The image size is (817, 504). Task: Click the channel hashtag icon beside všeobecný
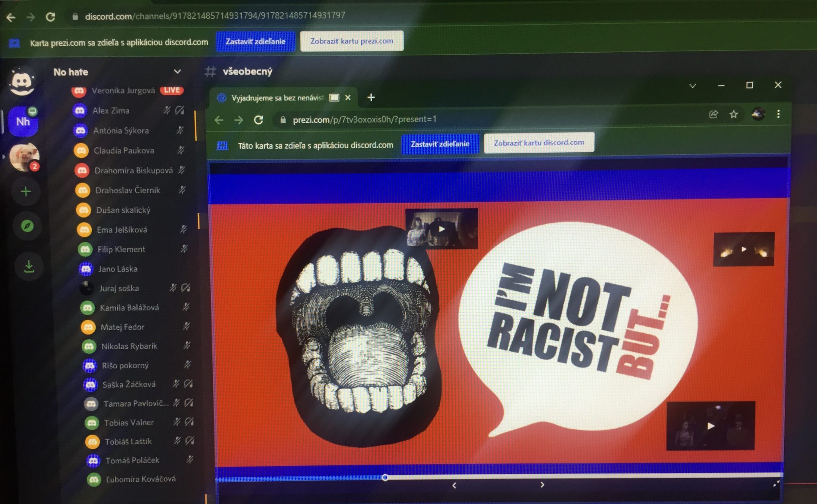point(210,72)
